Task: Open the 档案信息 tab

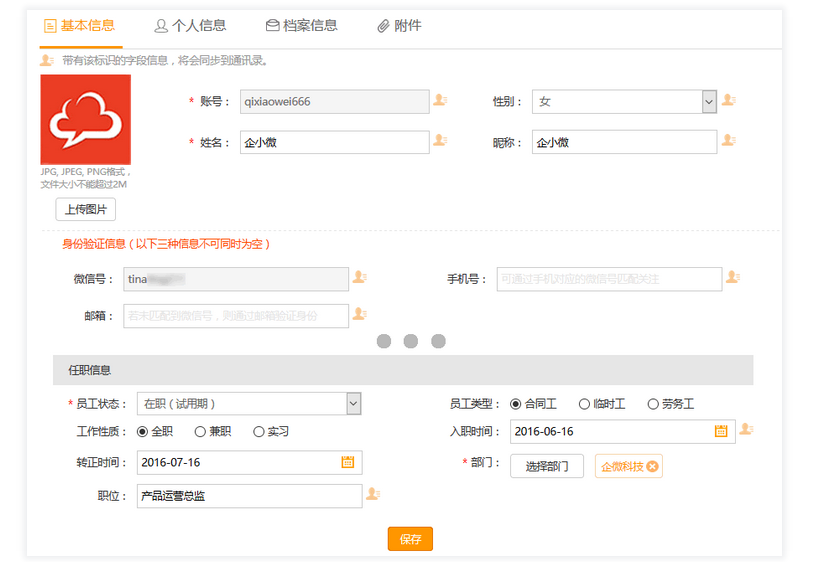Action: 302,26
